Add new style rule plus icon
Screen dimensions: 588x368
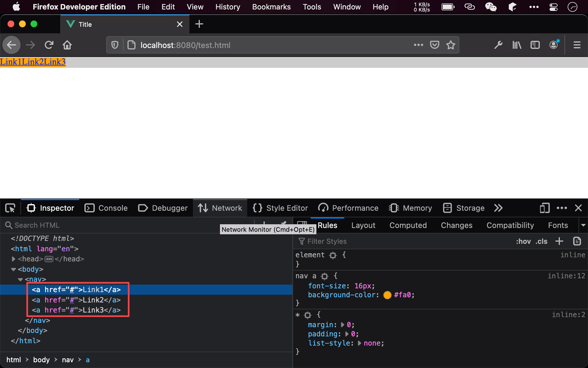tap(559, 241)
